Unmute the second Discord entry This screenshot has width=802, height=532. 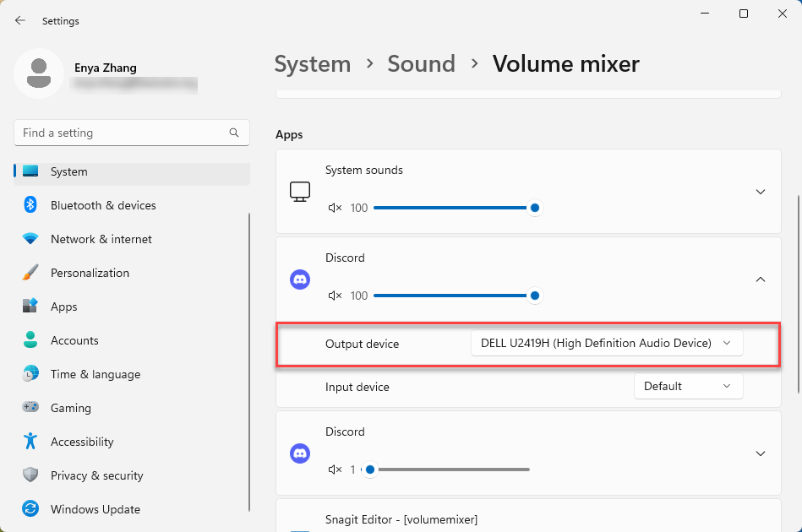pyautogui.click(x=335, y=470)
